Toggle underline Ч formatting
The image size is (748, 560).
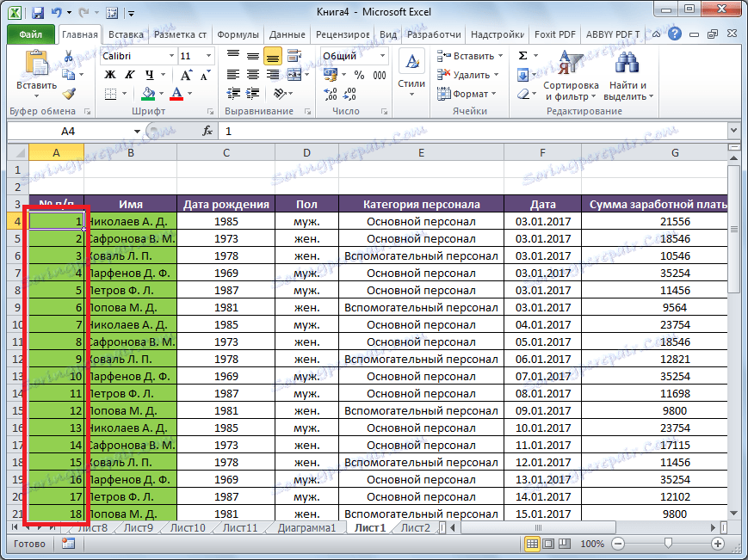click(148, 73)
